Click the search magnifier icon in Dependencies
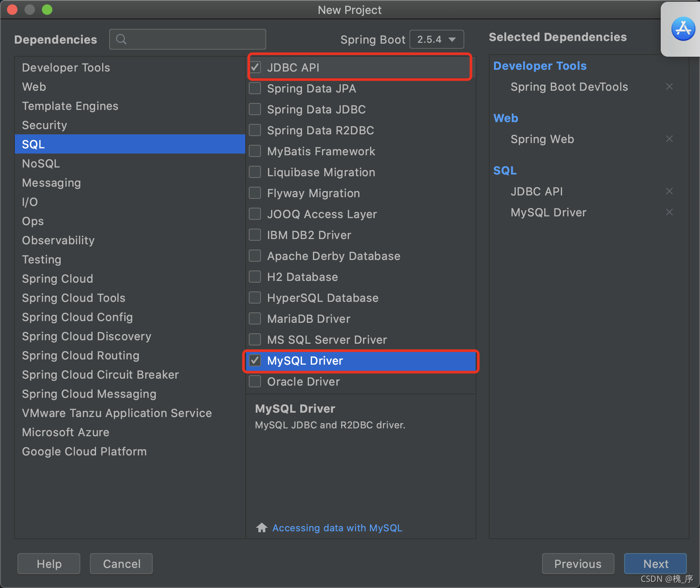Viewport: 700px width, 588px height. [x=121, y=39]
